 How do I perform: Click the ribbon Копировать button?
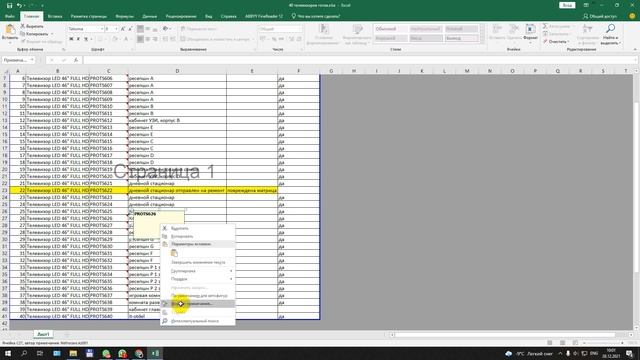(x=34, y=34)
